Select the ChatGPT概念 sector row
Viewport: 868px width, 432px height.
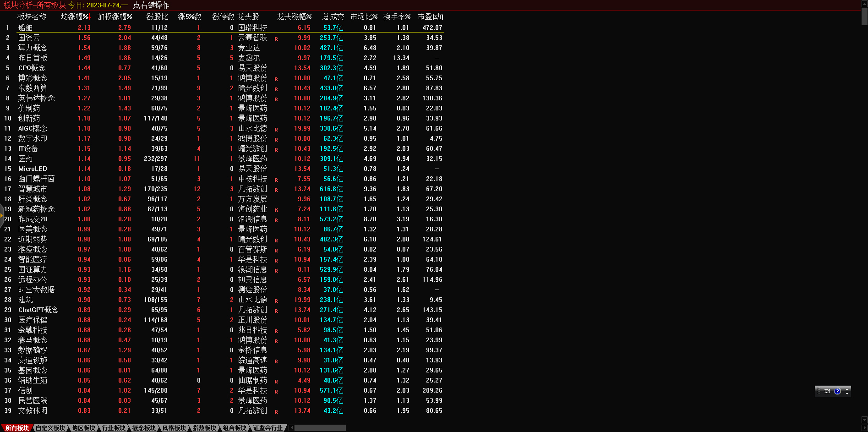(38, 310)
